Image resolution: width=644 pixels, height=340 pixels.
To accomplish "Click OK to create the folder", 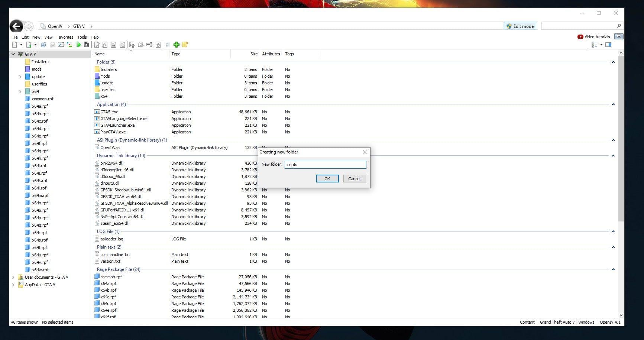I will (327, 179).
